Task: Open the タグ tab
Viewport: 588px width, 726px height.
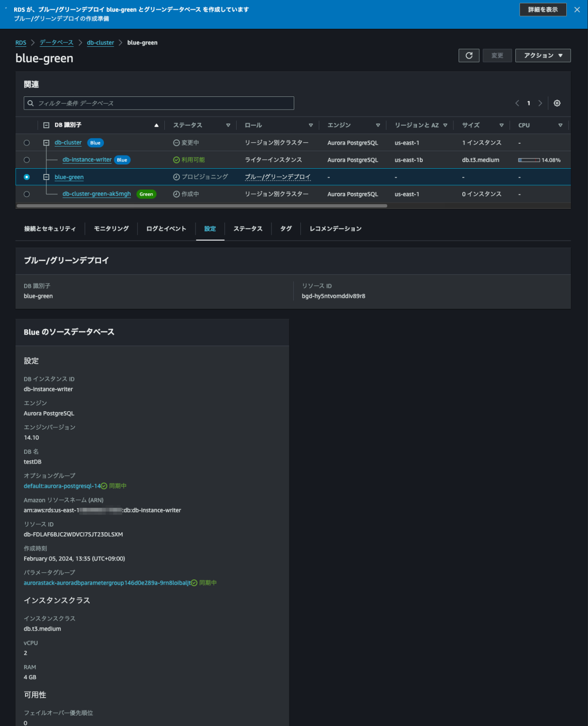Action: 286,228
